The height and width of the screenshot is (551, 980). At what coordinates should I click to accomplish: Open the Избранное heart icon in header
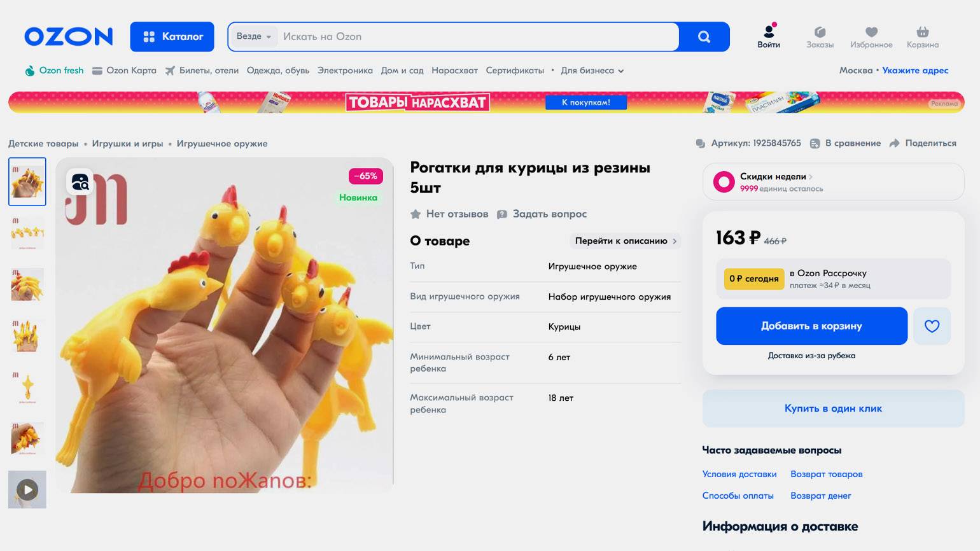click(x=871, y=32)
